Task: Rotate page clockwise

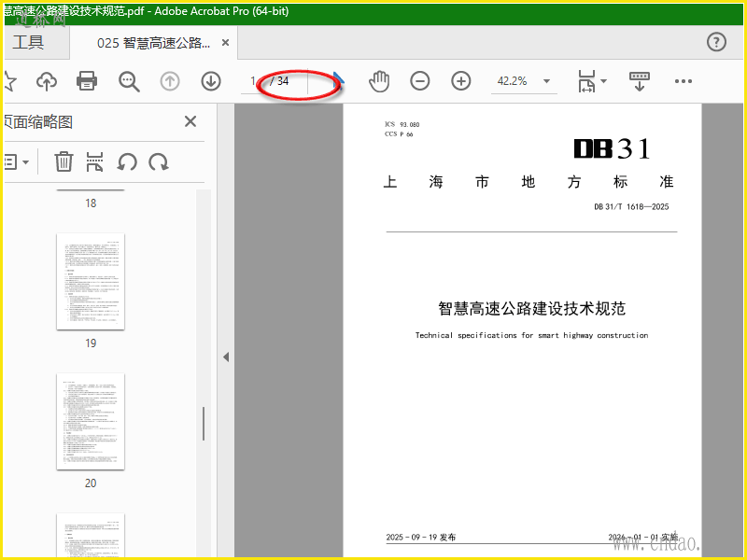Action: coord(158,162)
